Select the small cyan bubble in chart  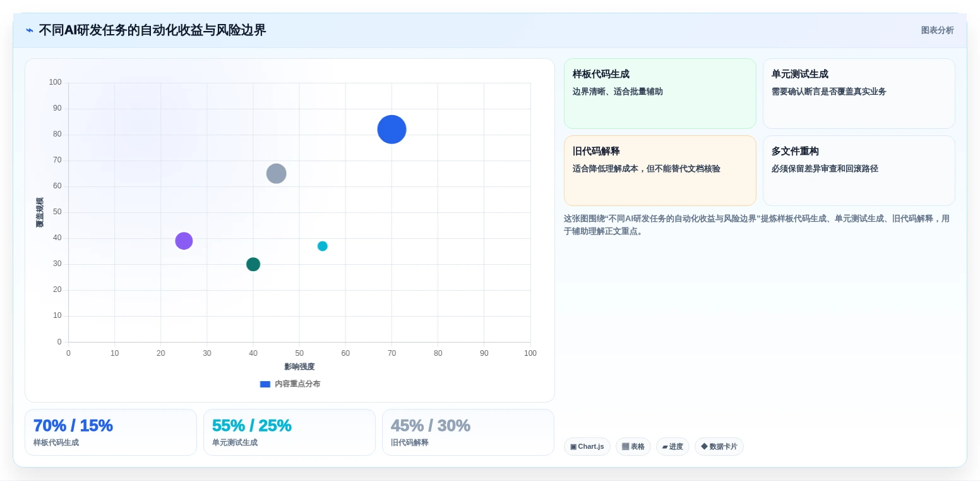pos(322,246)
